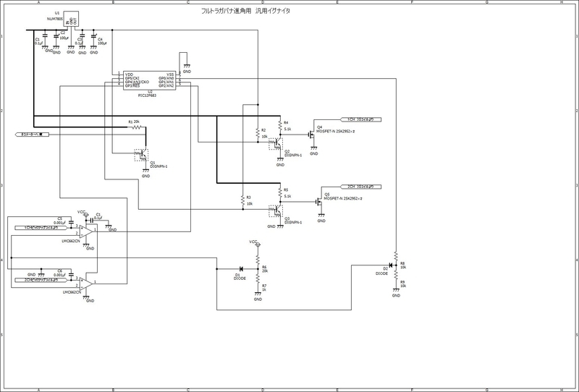Click the PIC12F683 part name text
This screenshot has height=392, width=579.
147,95
